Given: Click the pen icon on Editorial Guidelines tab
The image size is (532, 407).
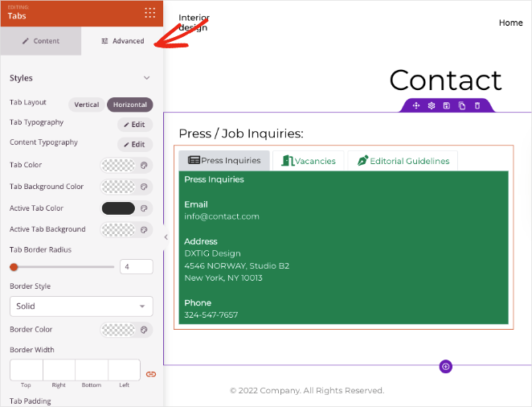Looking at the screenshot, I should [x=362, y=161].
